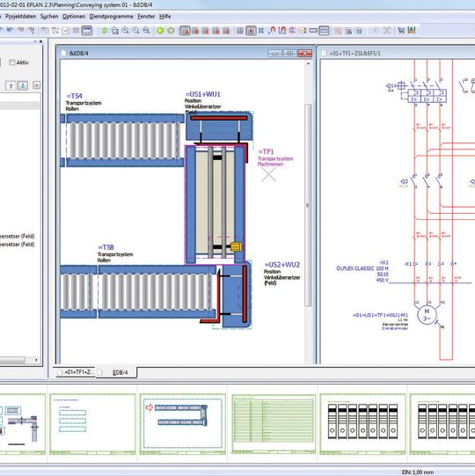Click the =TS8 Transportsystem Rollen label

tap(115, 253)
